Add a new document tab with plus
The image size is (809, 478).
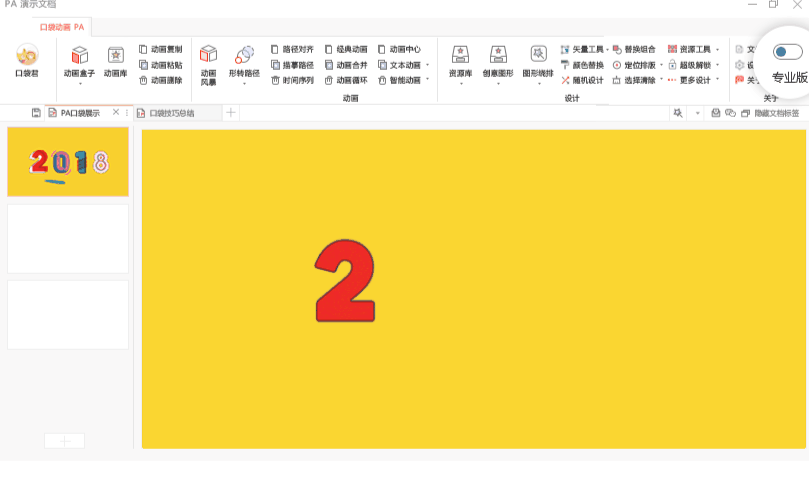tap(231, 113)
